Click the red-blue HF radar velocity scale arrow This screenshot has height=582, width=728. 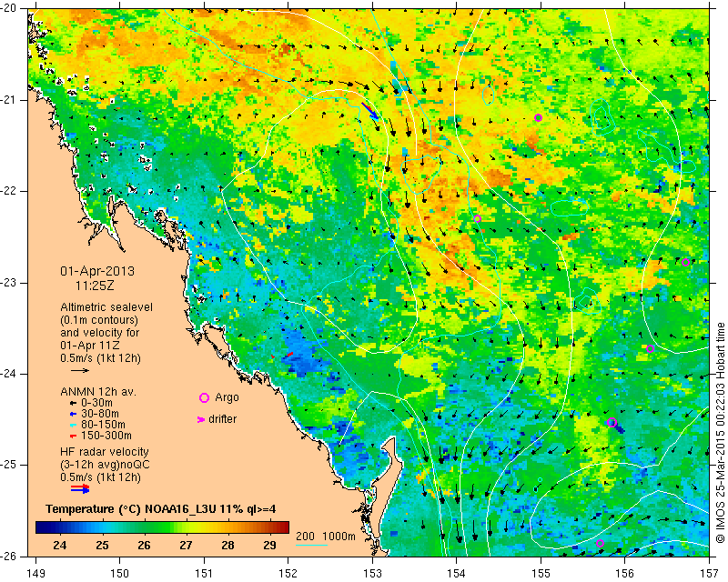[x=80, y=488]
